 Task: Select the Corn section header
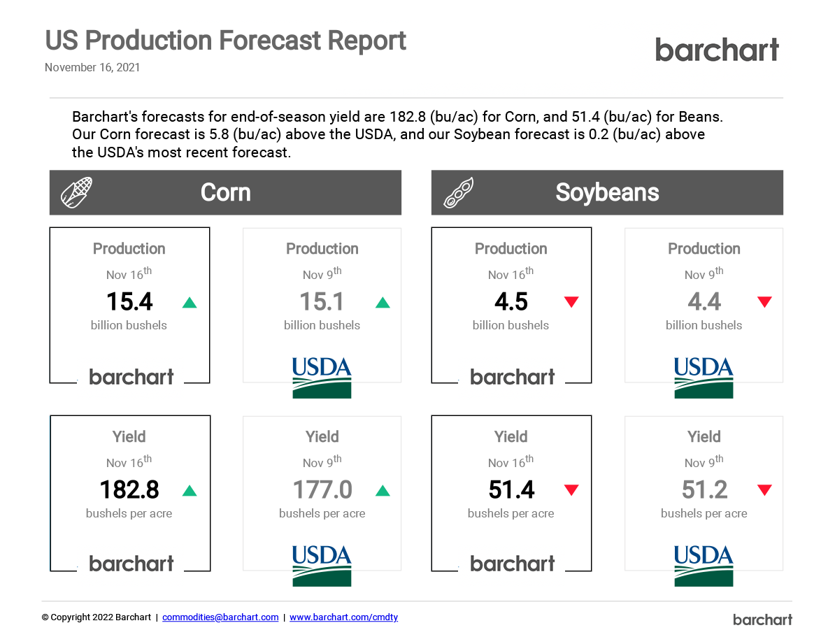(225, 192)
